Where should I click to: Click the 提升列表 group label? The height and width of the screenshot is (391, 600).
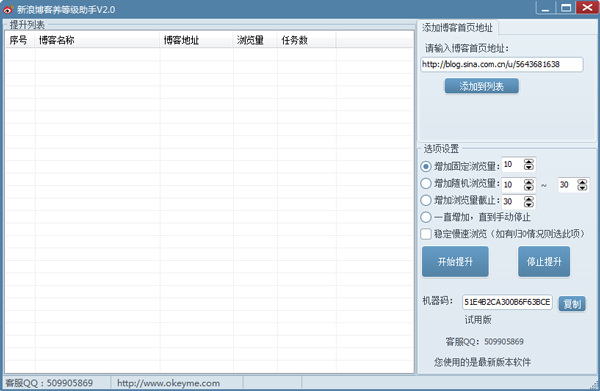27,25
